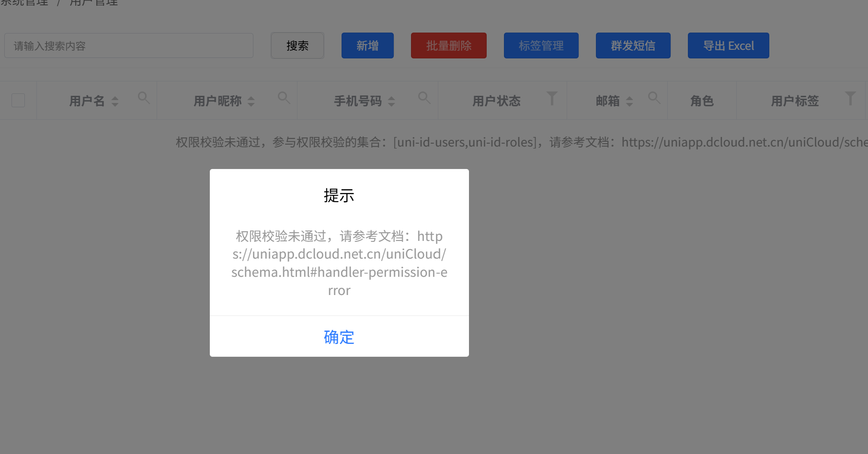868x454 pixels.
Task: Open filter icon for 用户标签 column
Action: pyautogui.click(x=850, y=99)
